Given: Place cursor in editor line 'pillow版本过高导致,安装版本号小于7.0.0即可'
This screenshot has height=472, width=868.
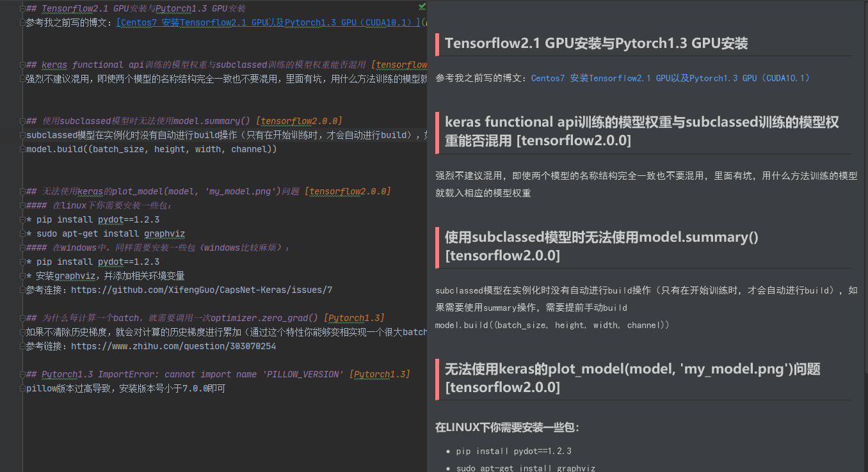Looking at the screenshot, I should pyautogui.click(x=126, y=389).
